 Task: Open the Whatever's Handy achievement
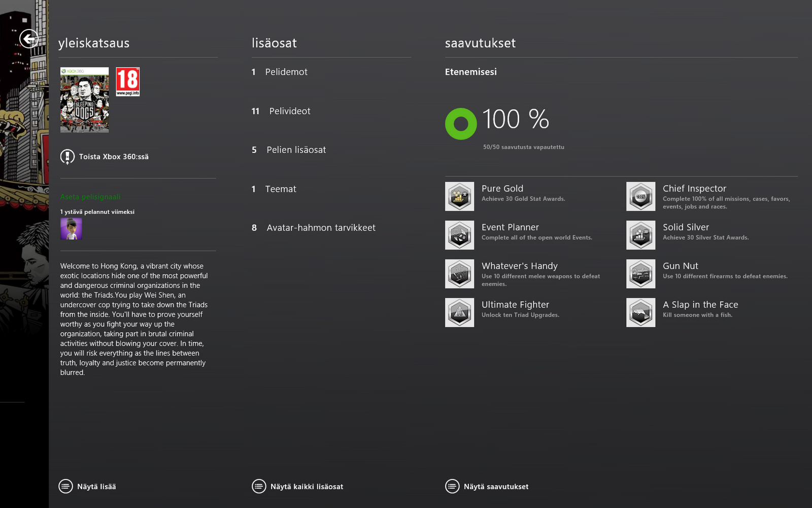tap(540, 274)
